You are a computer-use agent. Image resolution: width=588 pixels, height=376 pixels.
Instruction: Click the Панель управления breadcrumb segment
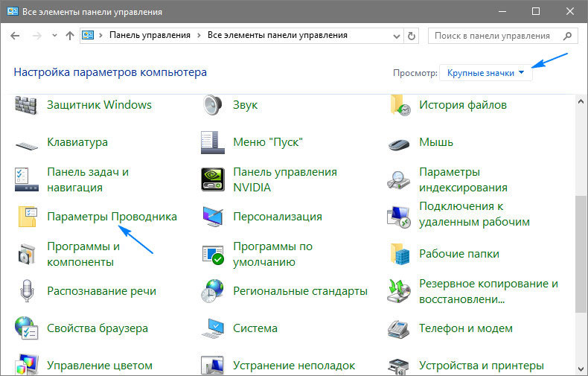[x=150, y=35]
